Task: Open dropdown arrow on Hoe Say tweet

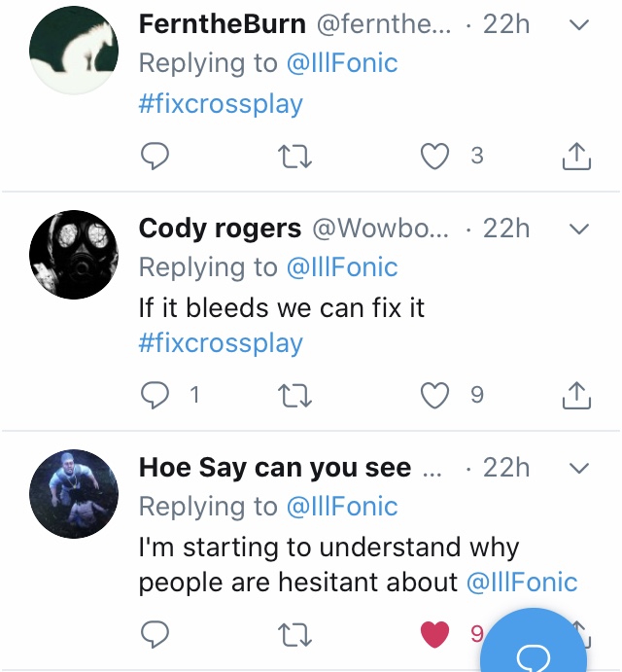Action: 578,468
